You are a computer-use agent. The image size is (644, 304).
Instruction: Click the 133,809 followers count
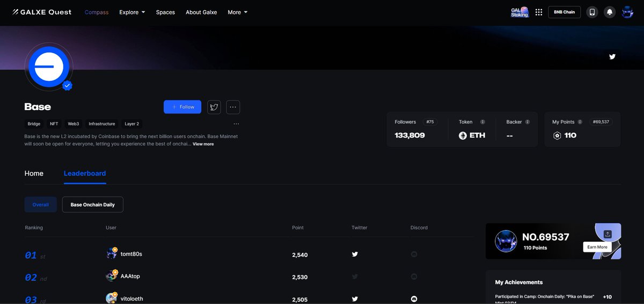409,135
